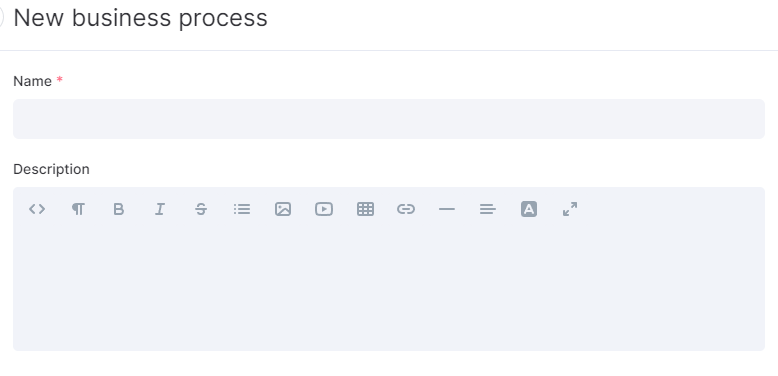Insert a horizontal line
This screenshot has height=376, width=778.
pyautogui.click(x=447, y=209)
